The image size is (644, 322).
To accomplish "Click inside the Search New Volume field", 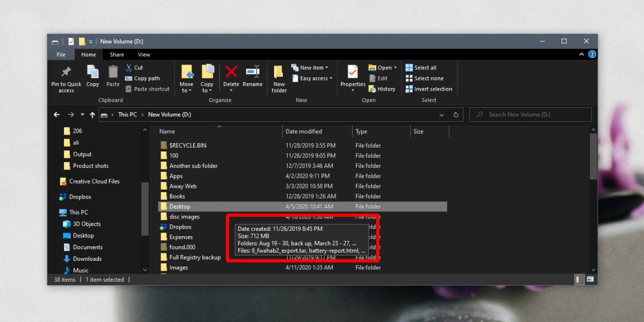I will (x=531, y=114).
